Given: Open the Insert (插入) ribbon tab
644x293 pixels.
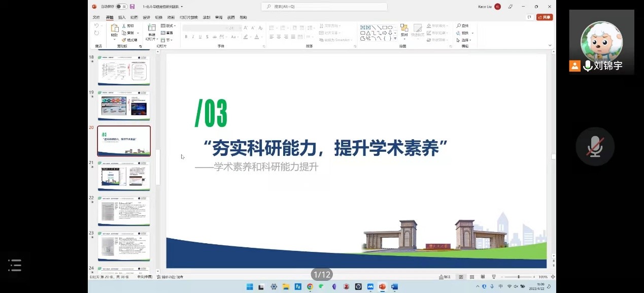Looking at the screenshot, I should tap(122, 17).
